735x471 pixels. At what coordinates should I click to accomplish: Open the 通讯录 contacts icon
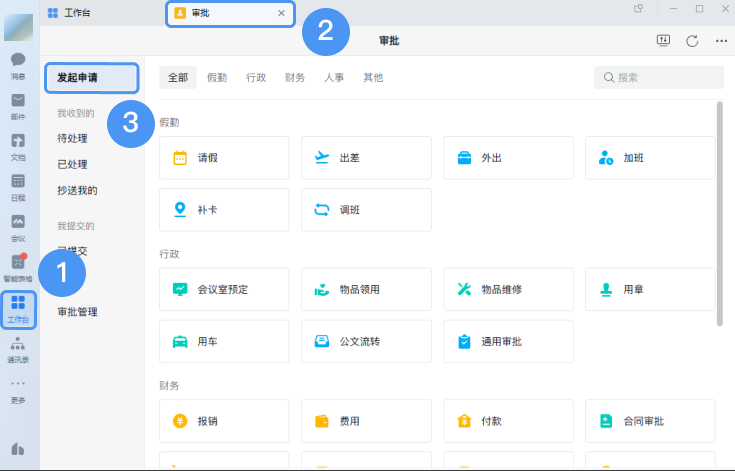(18, 348)
